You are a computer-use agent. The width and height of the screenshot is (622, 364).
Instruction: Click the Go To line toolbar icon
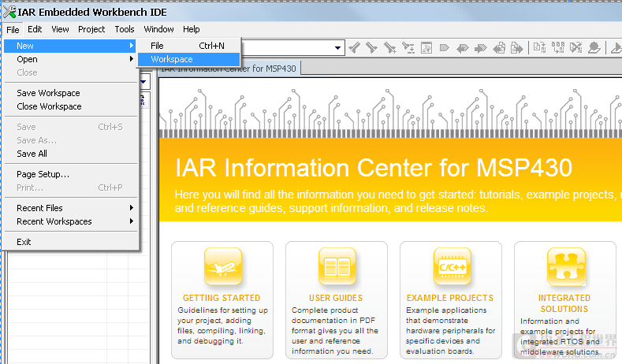coord(426,48)
